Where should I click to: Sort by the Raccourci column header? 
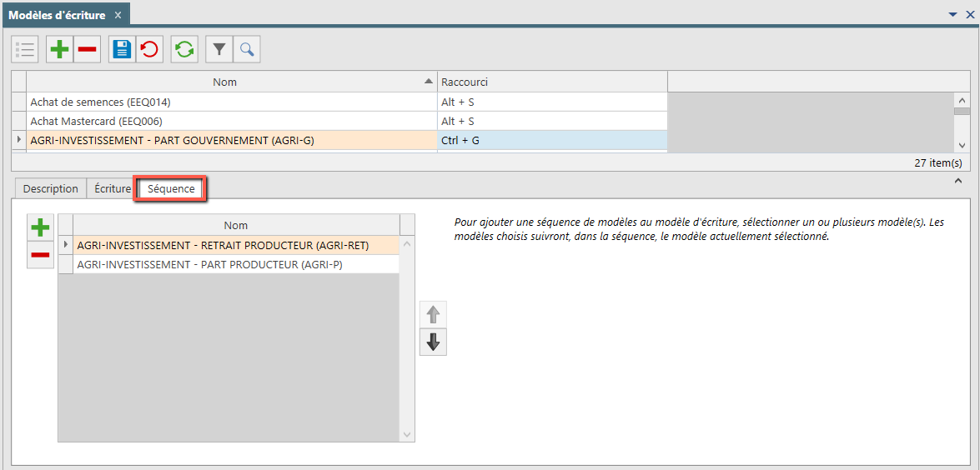coord(552,82)
